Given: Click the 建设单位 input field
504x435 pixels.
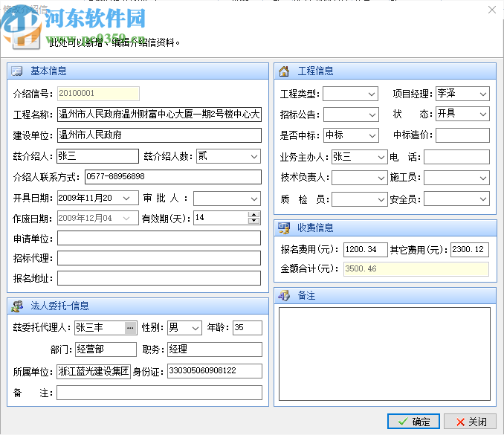Looking at the screenshot, I should tap(159, 135).
